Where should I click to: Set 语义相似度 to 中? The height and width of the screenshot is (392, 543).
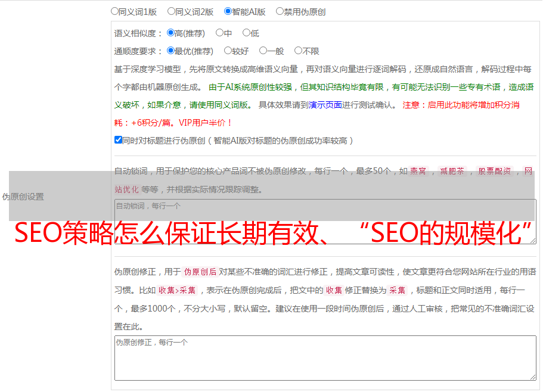click(219, 33)
